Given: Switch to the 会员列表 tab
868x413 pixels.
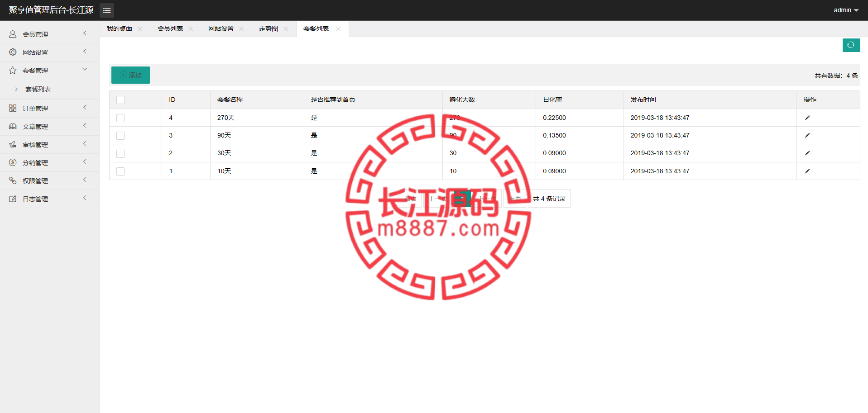Looking at the screenshot, I should (x=170, y=28).
